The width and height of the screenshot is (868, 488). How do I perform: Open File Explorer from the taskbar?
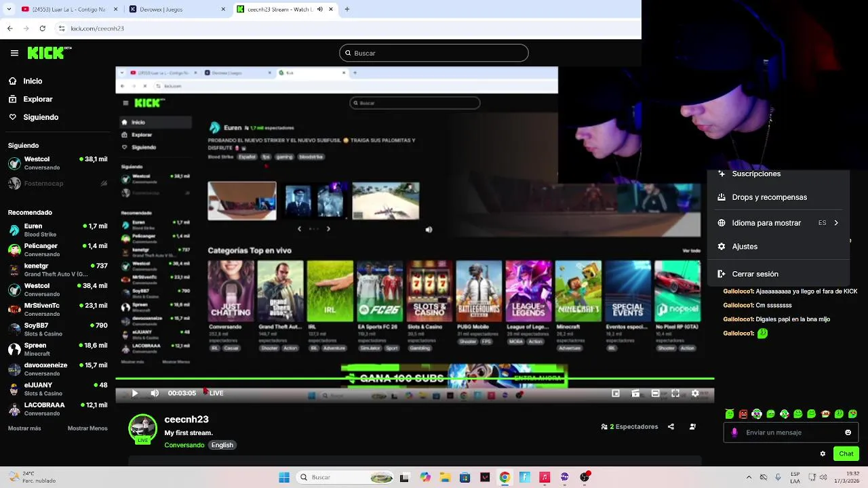[445, 477]
